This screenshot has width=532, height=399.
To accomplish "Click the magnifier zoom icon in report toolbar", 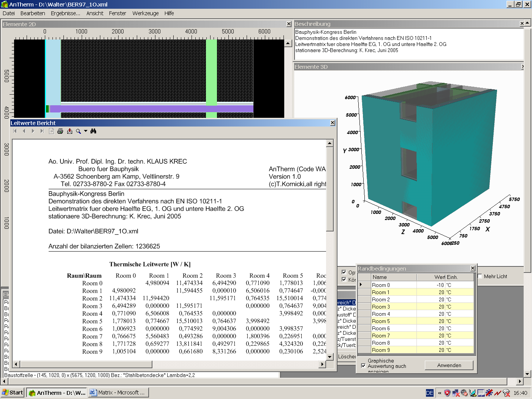I will pos(78,131).
